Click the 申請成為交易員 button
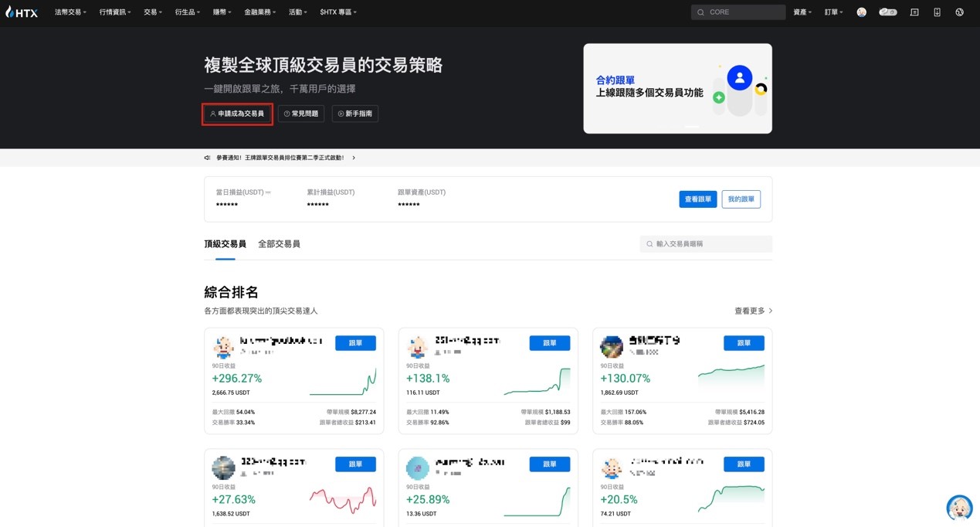980x527 pixels. click(x=237, y=114)
